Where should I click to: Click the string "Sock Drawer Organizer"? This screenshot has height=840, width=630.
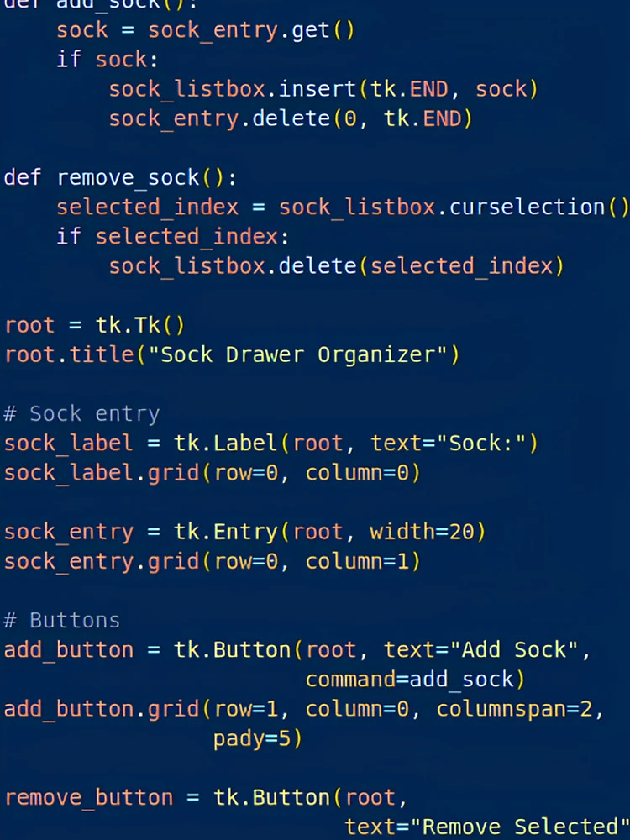point(297,354)
